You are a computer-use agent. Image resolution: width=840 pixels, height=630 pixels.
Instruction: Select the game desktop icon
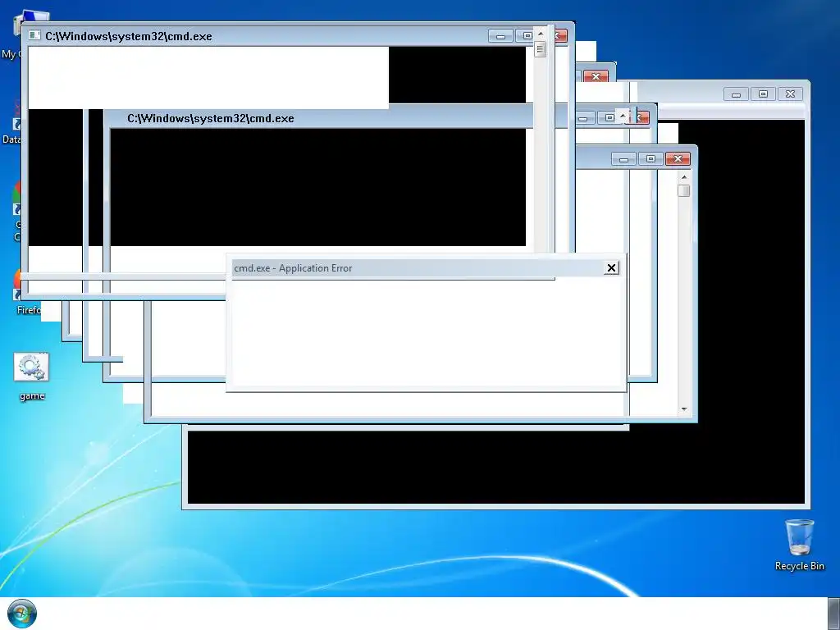point(32,377)
